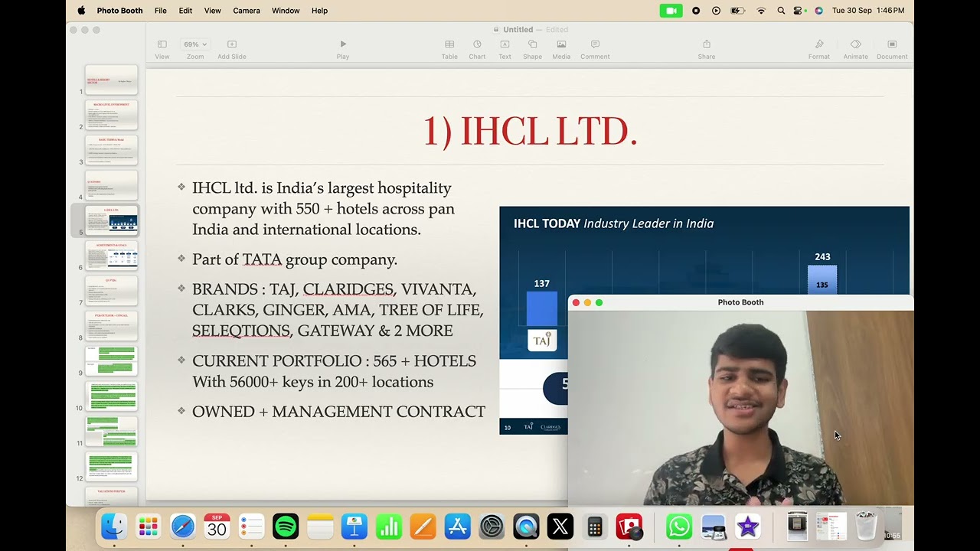Open the Media menu in toolbar
Viewport: 980px width, 551px height.
(x=561, y=44)
